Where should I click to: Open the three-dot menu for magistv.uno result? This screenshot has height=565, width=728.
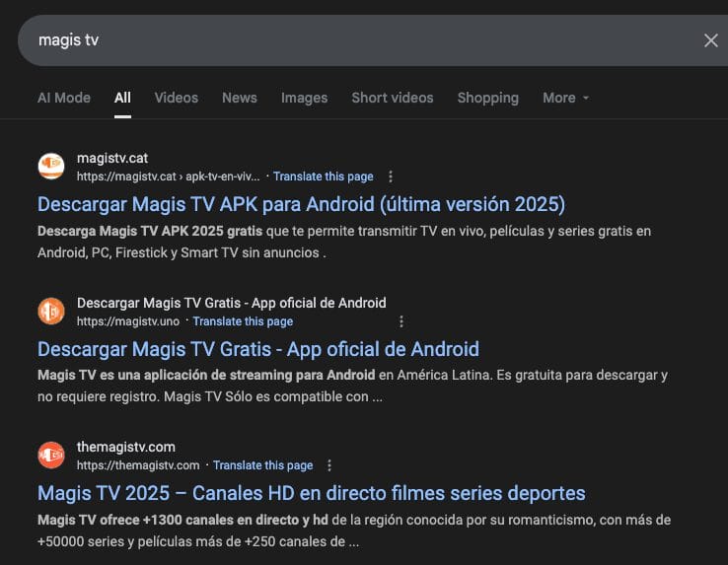pos(401,321)
